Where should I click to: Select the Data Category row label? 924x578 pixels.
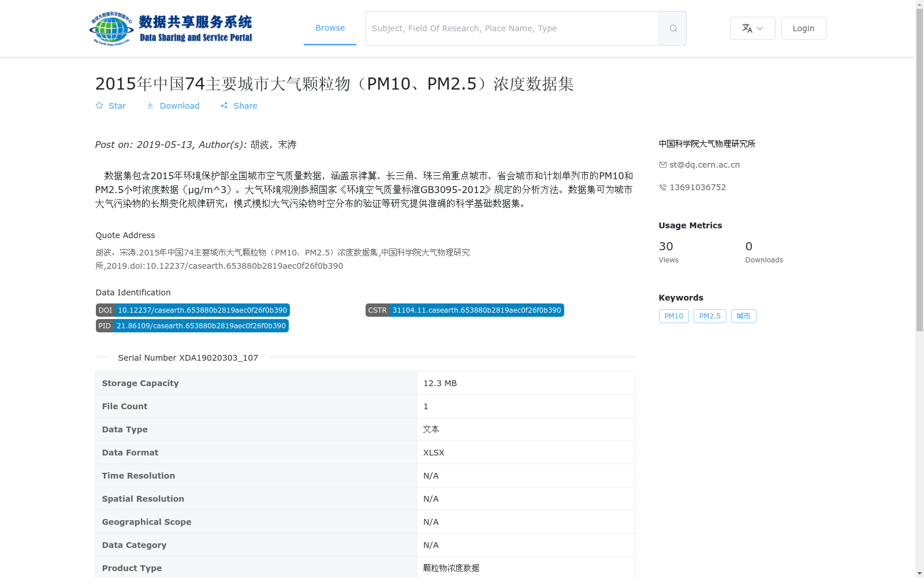(134, 545)
